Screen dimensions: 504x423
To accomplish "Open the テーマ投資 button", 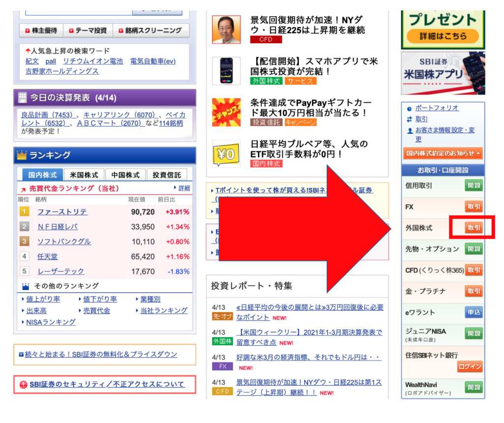I will pyautogui.click(x=88, y=30).
